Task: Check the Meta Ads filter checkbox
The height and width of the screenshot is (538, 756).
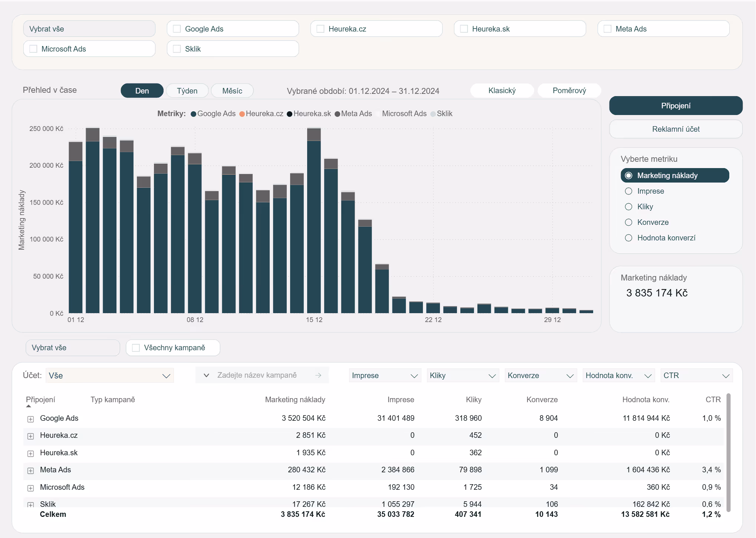Action: click(x=608, y=29)
